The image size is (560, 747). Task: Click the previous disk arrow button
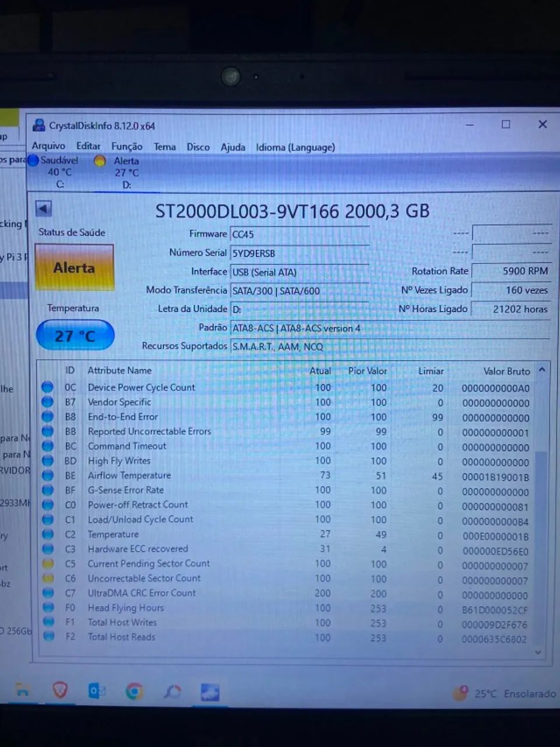point(44,208)
